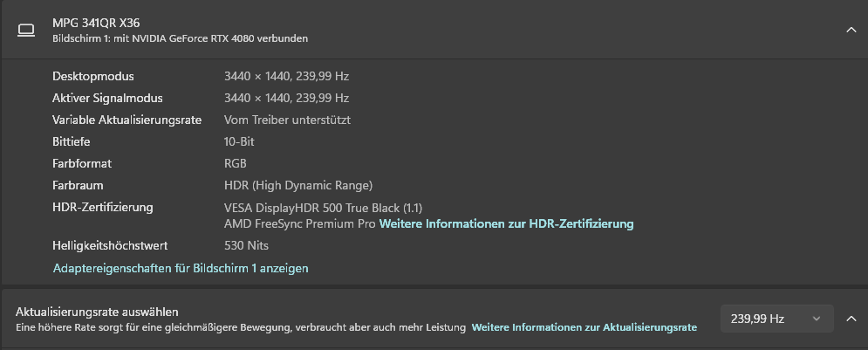Open the 239,99 Hz refresh rate dropdown
This screenshot has height=350, width=868.
tap(776, 319)
